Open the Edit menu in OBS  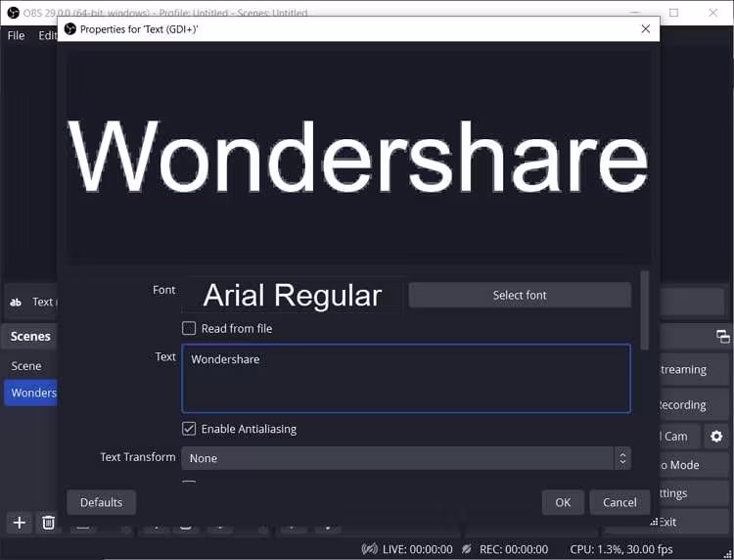47,35
